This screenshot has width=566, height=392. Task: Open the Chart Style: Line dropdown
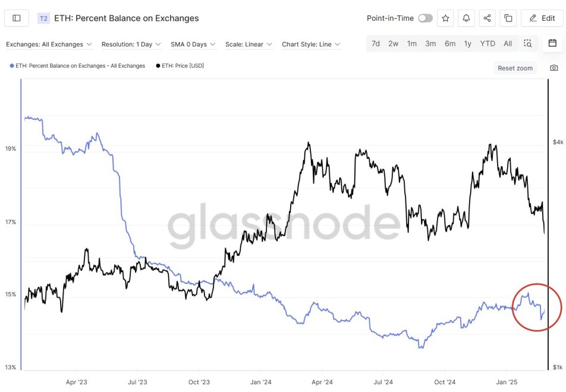[311, 45]
